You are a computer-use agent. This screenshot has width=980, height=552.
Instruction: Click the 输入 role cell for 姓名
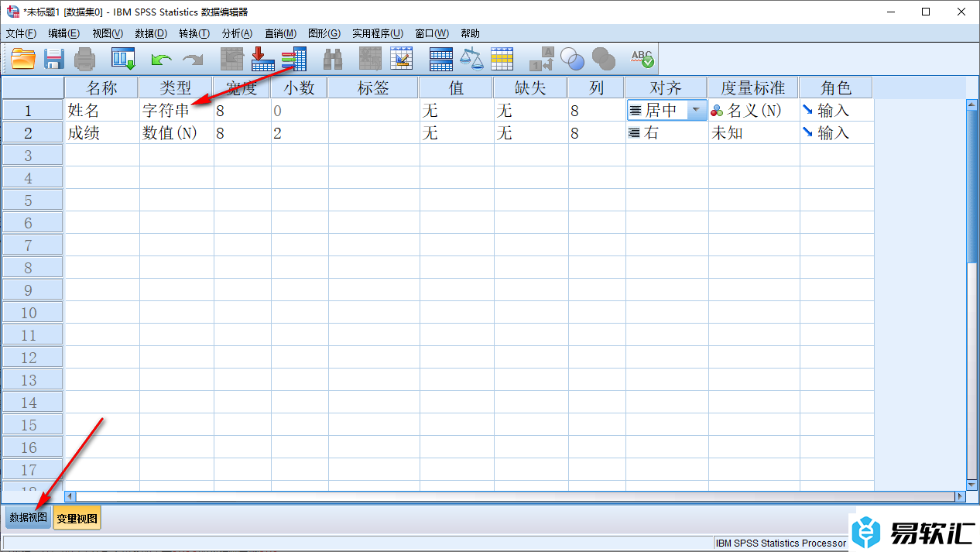click(837, 110)
